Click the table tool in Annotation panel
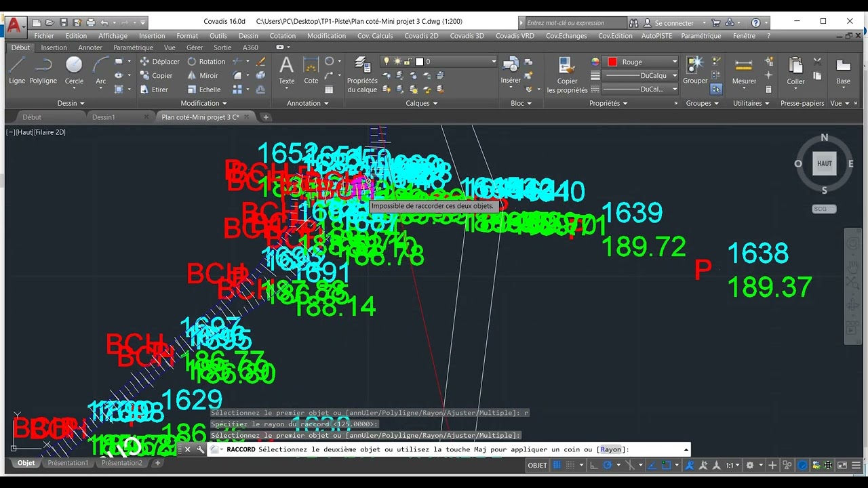Screen dimensions: 868x488 pos(330,89)
